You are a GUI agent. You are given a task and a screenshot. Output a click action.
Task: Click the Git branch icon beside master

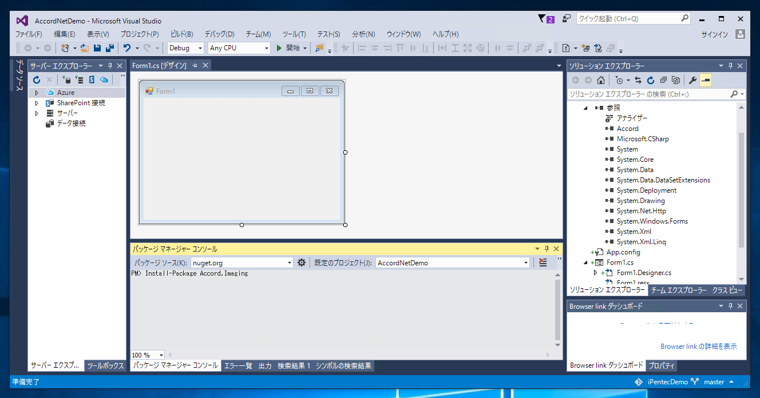coord(695,382)
